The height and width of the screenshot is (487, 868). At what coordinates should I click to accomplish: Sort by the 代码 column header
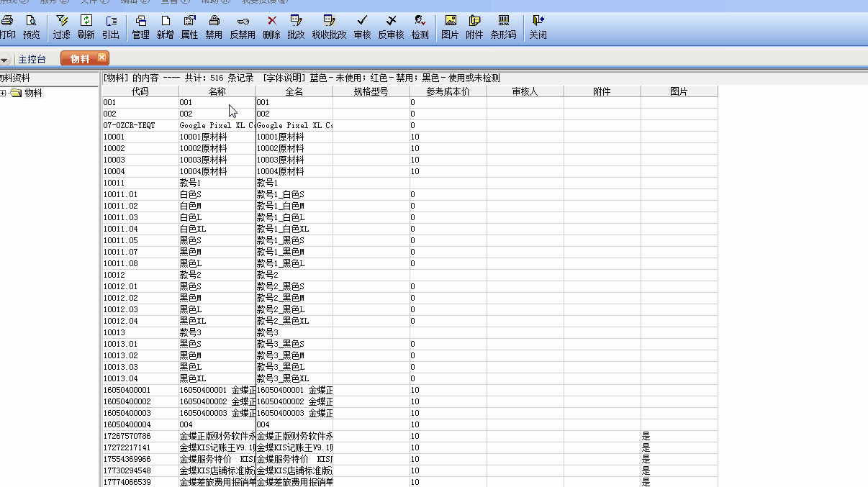coord(140,91)
